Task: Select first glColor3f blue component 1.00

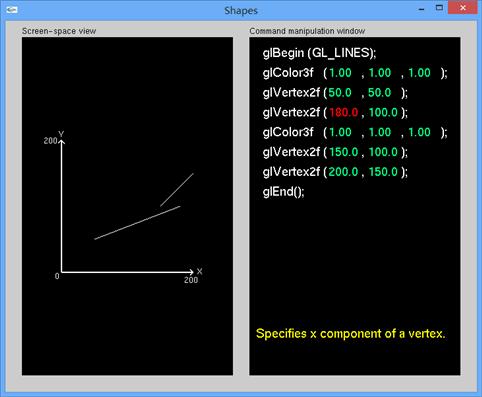Action: pyautogui.click(x=419, y=73)
